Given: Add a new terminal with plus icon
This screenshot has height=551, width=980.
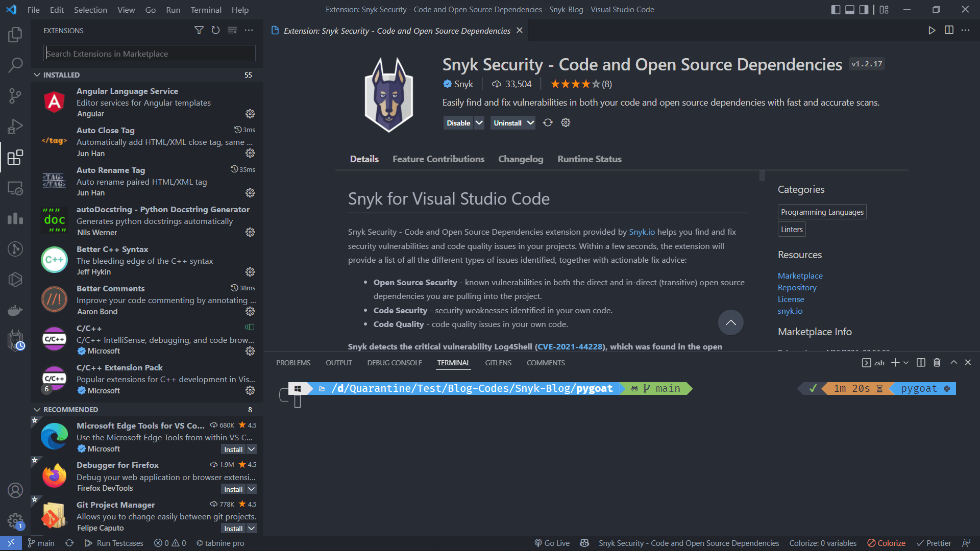Looking at the screenshot, I should [x=895, y=363].
